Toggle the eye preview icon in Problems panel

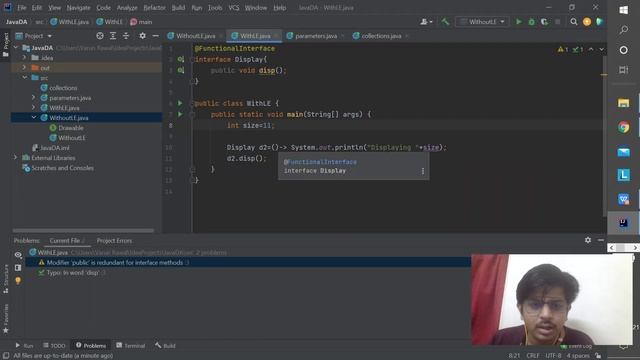[x=18, y=255]
